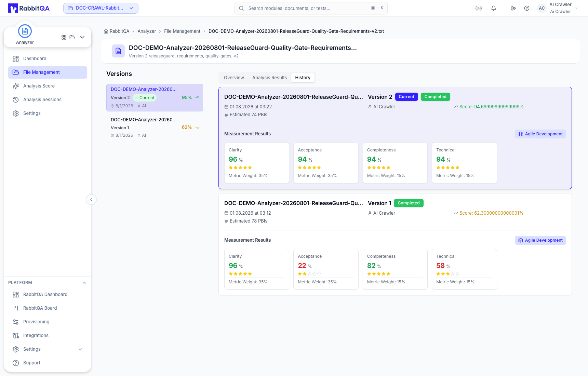Click the document icon in the title header

pyautogui.click(x=118, y=51)
